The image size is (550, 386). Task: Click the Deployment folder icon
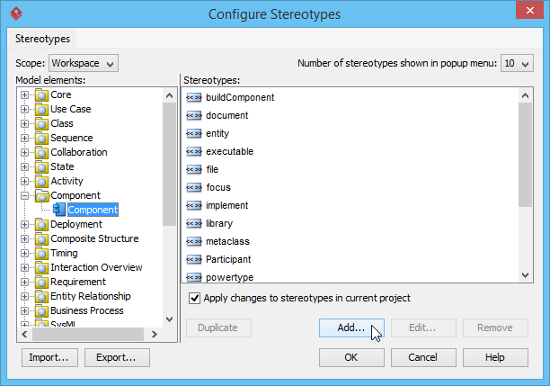point(42,224)
